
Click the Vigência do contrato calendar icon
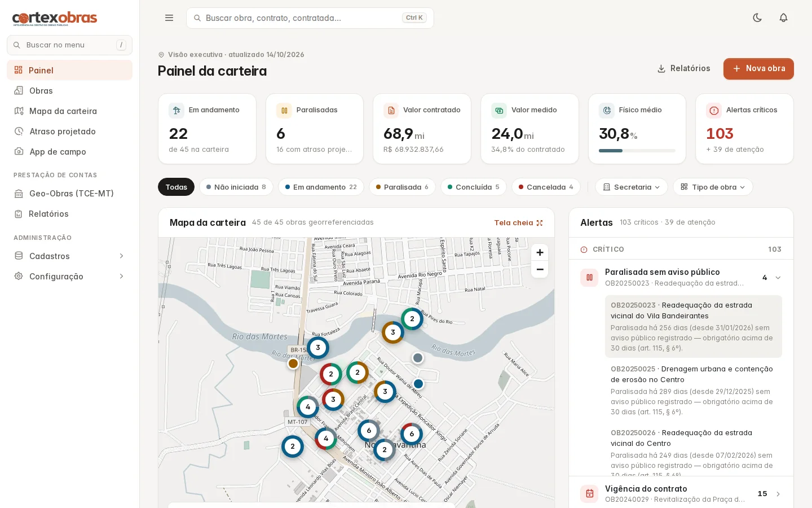589,494
